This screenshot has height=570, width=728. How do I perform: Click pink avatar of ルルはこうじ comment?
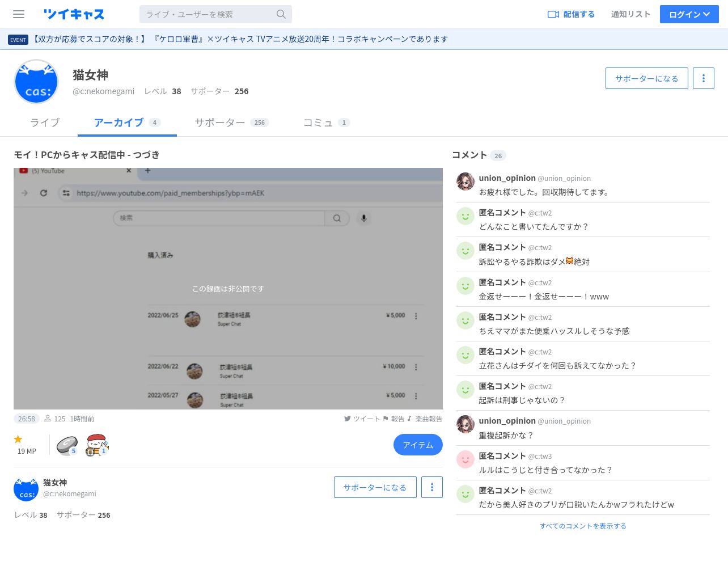click(x=465, y=459)
